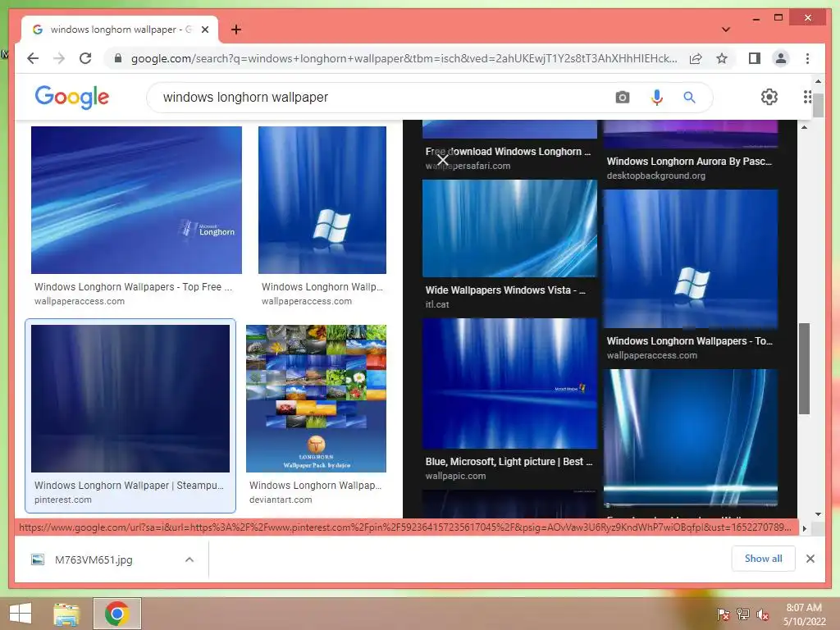The image size is (840, 630).
Task: Open Google quick settings gear
Action: click(769, 97)
